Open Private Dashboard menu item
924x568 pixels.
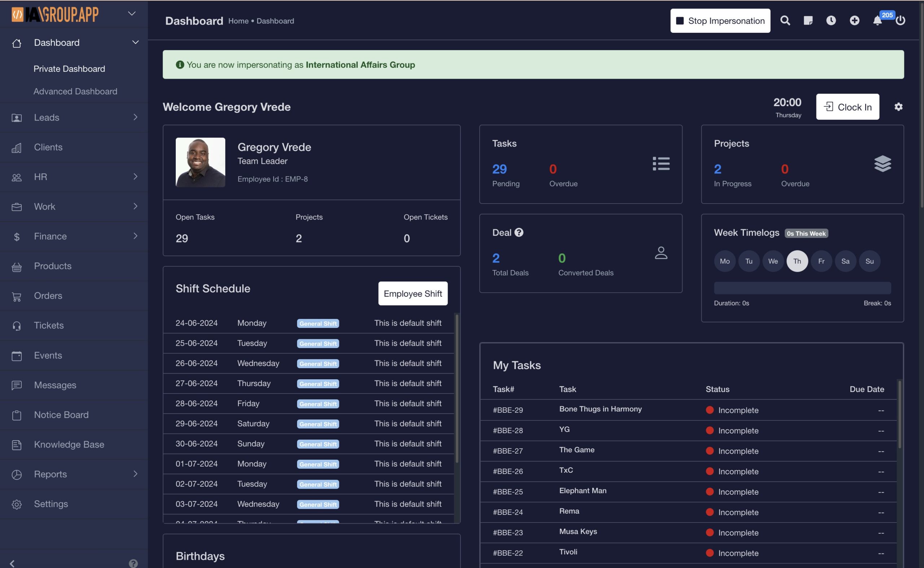69,69
